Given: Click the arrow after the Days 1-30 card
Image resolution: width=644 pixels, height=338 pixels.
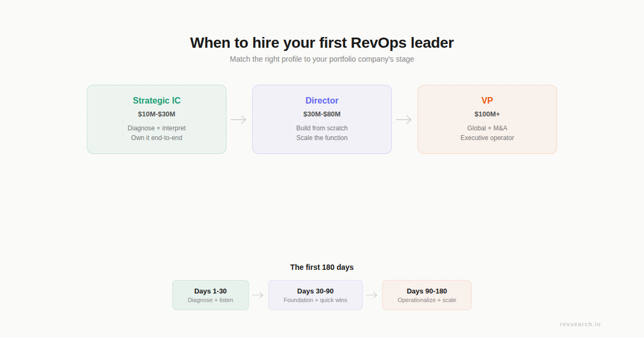Looking at the screenshot, I should (x=258, y=295).
